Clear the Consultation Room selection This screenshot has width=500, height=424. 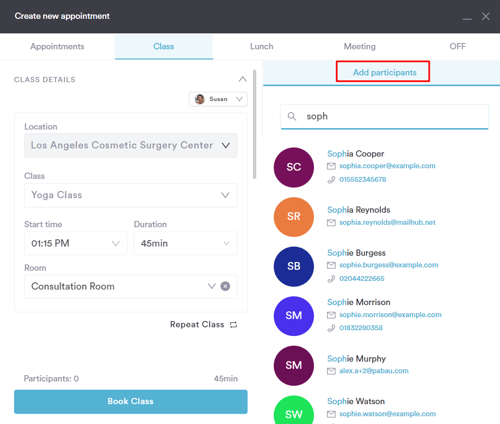click(x=225, y=286)
